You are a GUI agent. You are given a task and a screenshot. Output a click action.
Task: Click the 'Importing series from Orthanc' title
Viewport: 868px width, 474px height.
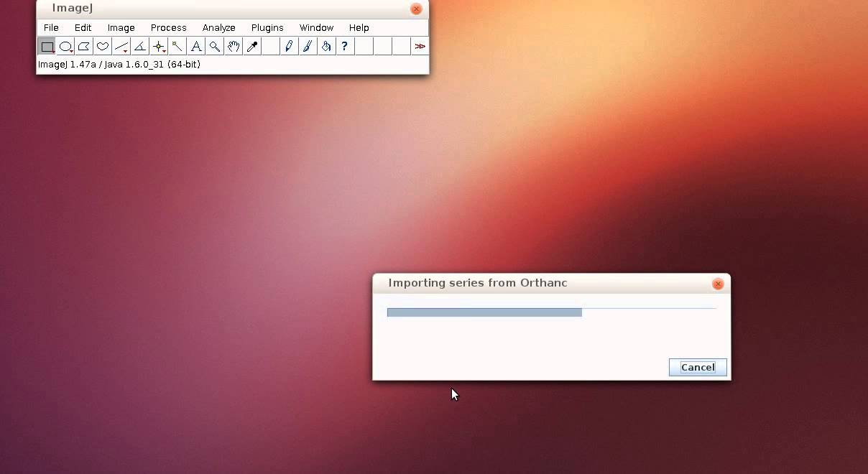[478, 283]
